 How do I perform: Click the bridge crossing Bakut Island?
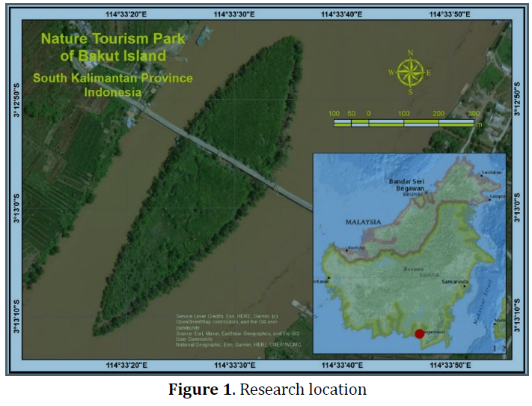(224, 155)
